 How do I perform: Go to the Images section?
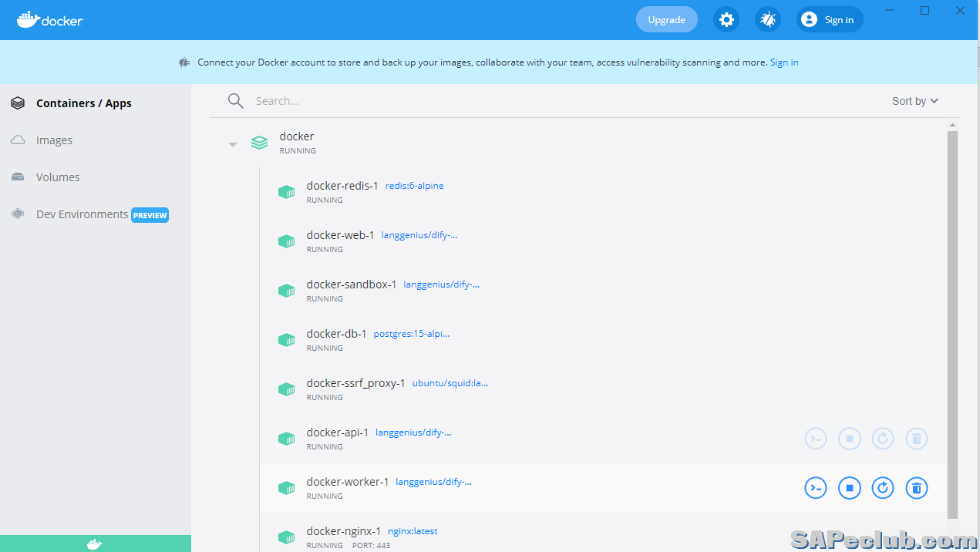click(54, 140)
